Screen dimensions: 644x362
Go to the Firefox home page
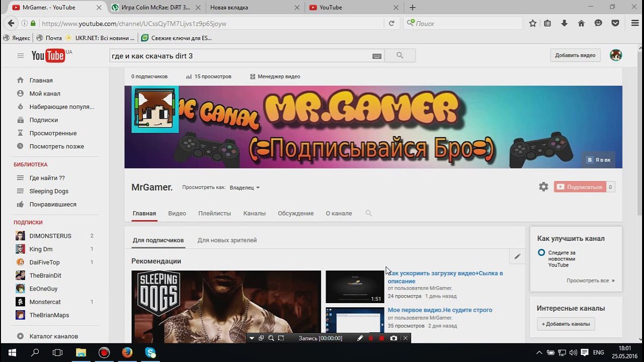581,23
